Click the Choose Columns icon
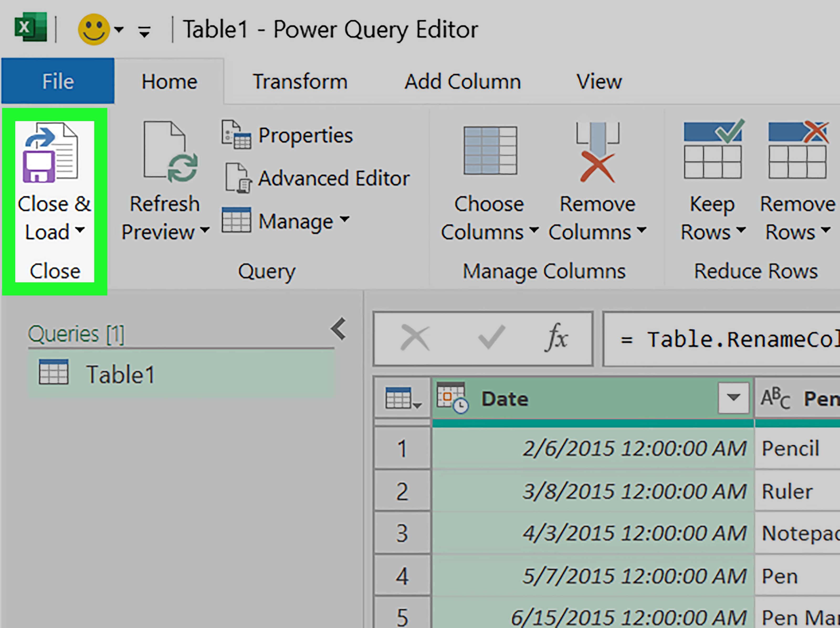The image size is (840, 628). click(x=490, y=151)
